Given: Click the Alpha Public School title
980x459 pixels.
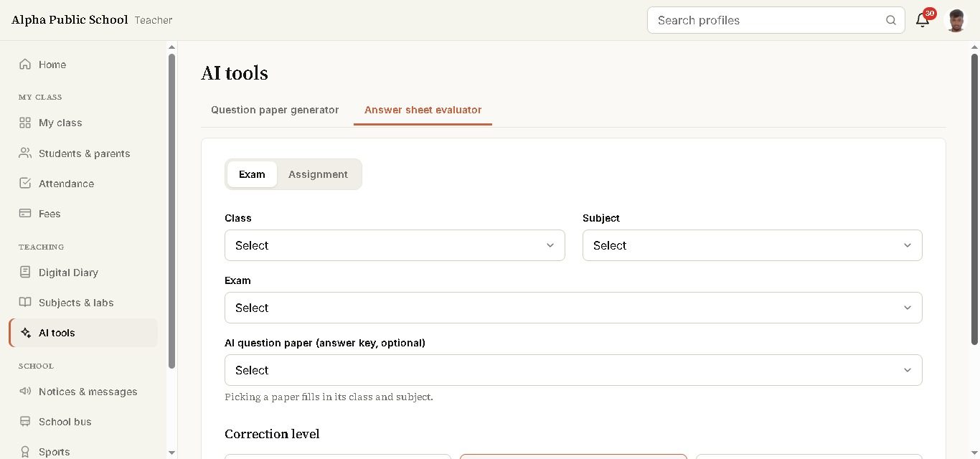Looking at the screenshot, I should [x=70, y=20].
